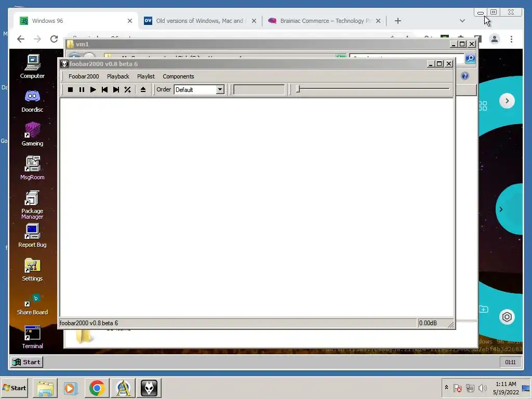Click the Windows 96 Start button
Screen dimensions: 532x399
tap(26, 362)
